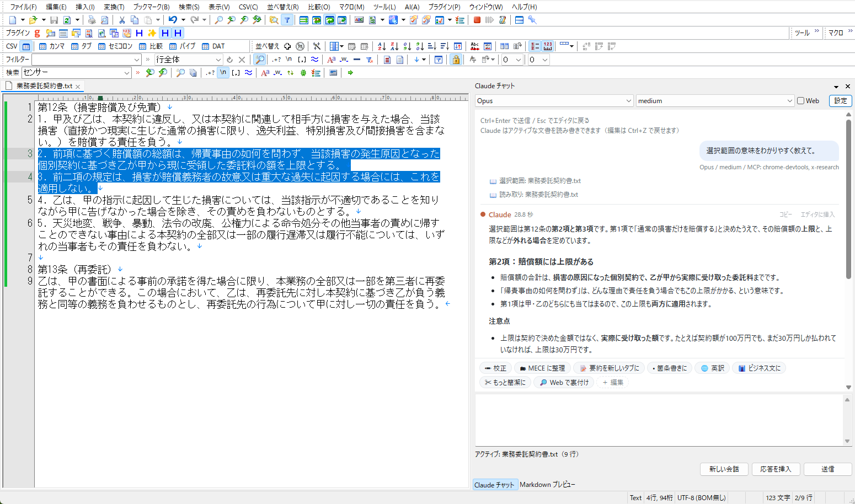The width and height of the screenshot is (855, 504).
Task: Click the Print icon in the toolbar
Action: (92, 20)
